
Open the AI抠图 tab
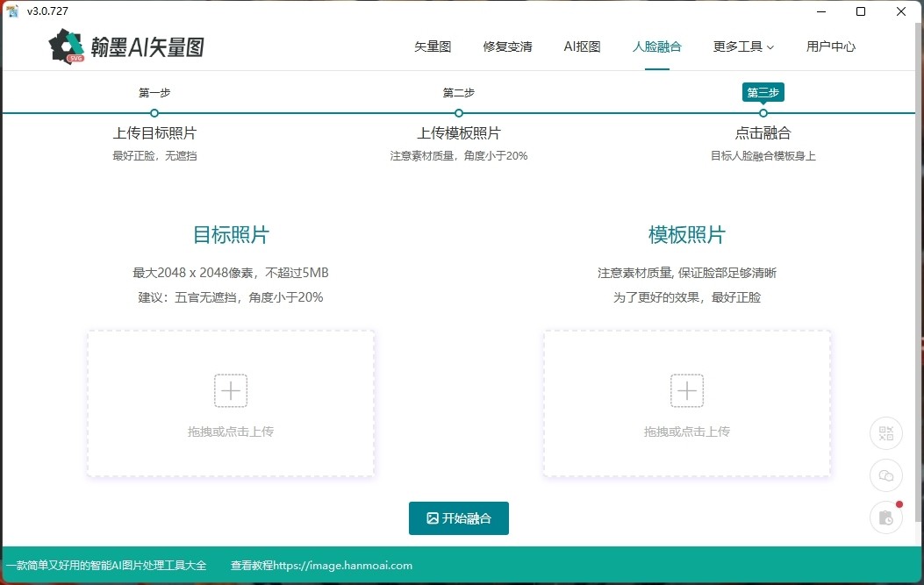point(581,46)
